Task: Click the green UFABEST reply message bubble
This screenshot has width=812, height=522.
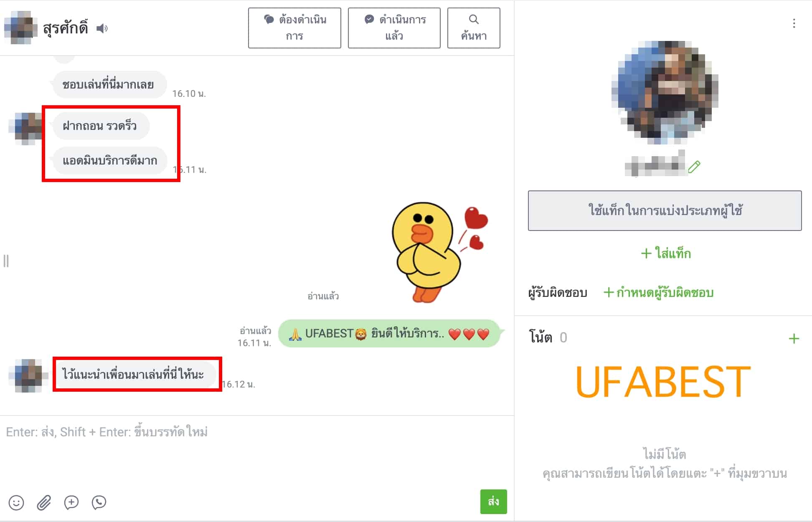Action: coord(389,334)
